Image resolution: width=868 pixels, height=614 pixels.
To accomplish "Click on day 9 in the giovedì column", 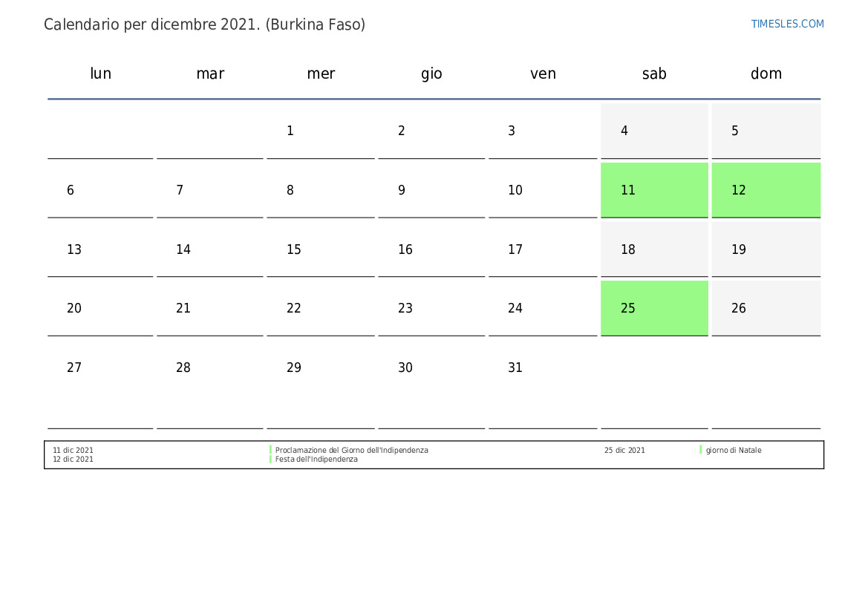I will click(x=402, y=190).
